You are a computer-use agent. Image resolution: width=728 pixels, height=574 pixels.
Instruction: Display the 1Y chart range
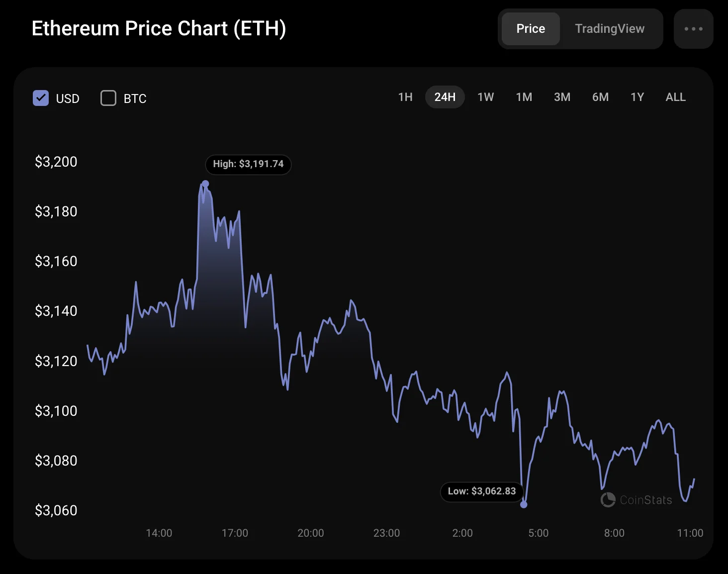pos(637,97)
